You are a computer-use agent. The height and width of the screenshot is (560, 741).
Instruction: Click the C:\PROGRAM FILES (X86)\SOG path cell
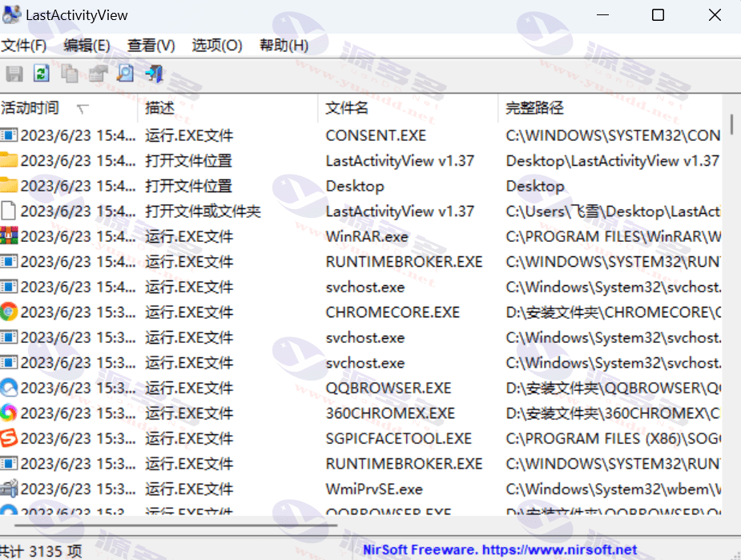pyautogui.click(x=613, y=438)
